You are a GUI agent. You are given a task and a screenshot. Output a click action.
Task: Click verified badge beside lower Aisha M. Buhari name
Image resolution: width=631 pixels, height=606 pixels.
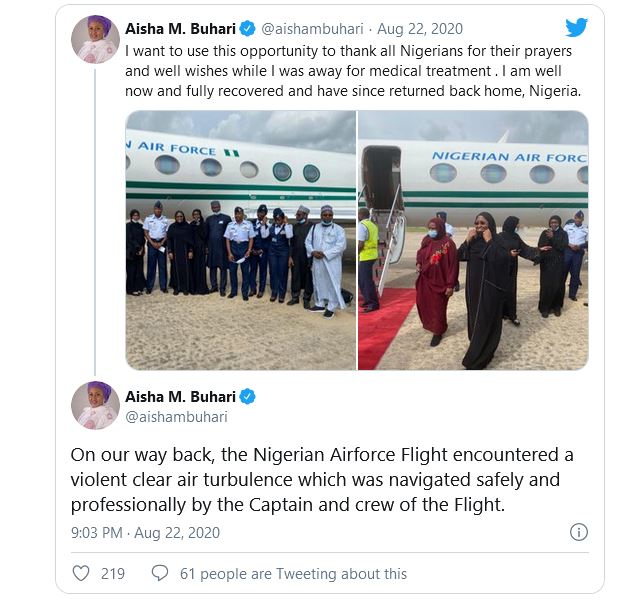point(247,396)
